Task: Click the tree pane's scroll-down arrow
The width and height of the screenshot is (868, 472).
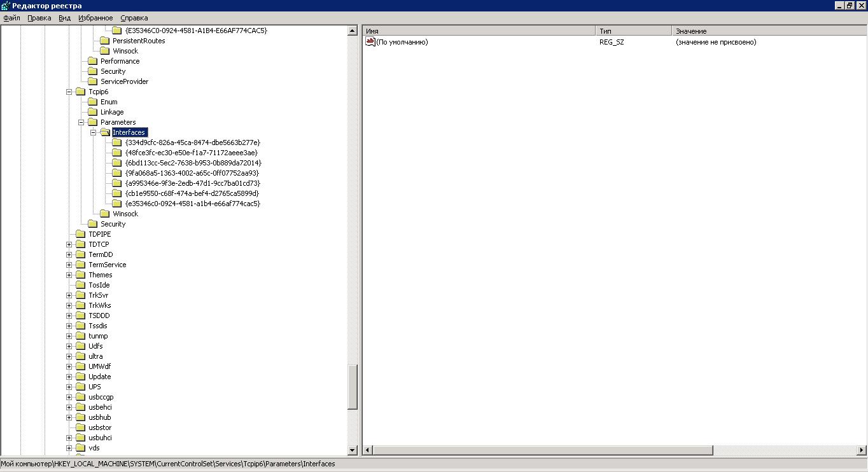Action: click(353, 450)
